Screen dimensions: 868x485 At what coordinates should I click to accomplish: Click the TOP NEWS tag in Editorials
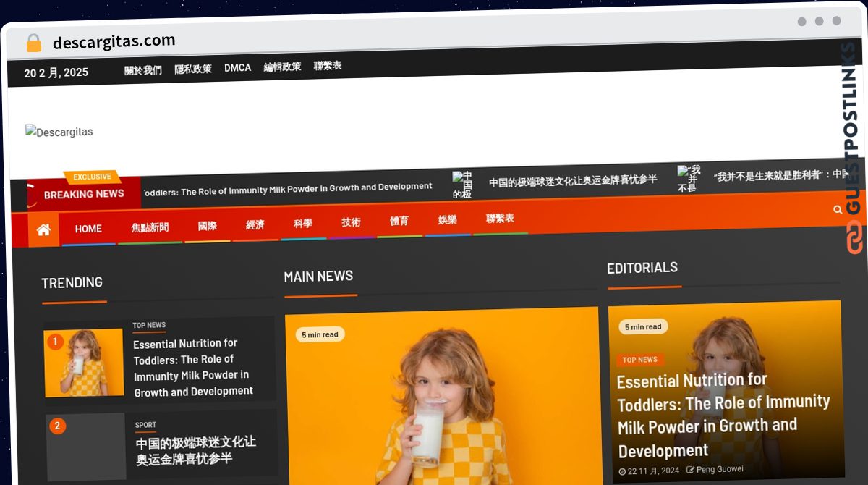point(640,360)
